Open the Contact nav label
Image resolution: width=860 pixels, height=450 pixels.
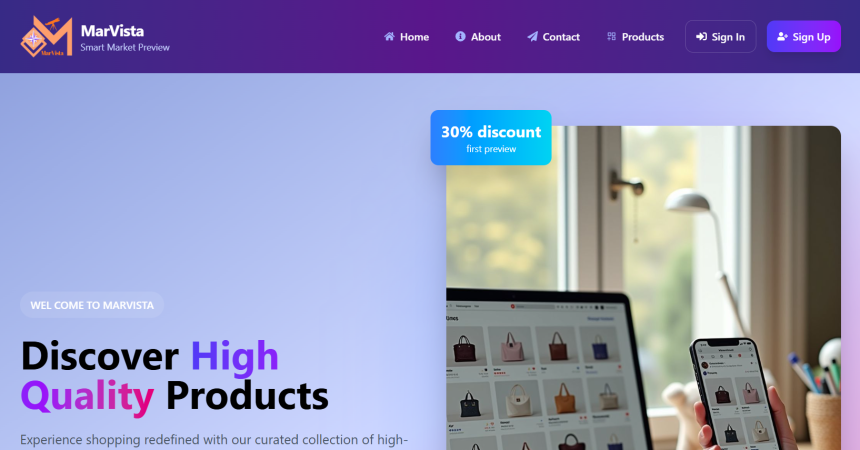561,37
